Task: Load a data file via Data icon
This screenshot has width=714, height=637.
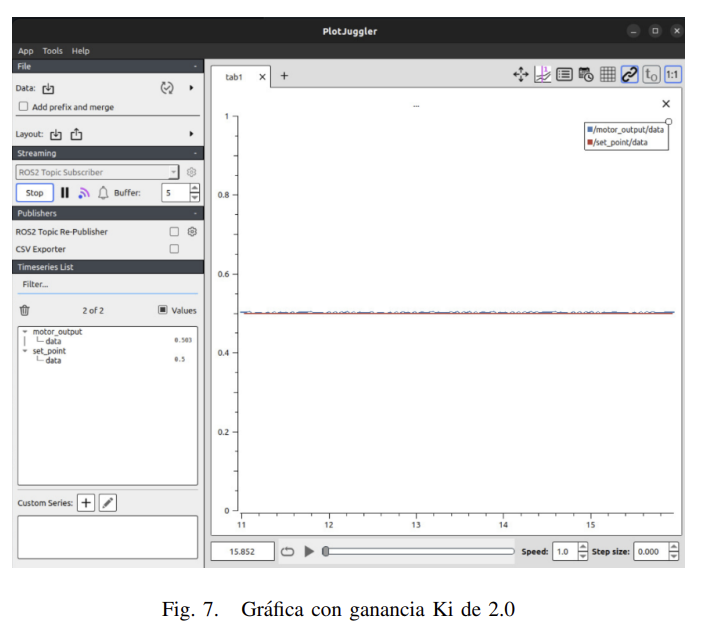Action: (x=48, y=88)
